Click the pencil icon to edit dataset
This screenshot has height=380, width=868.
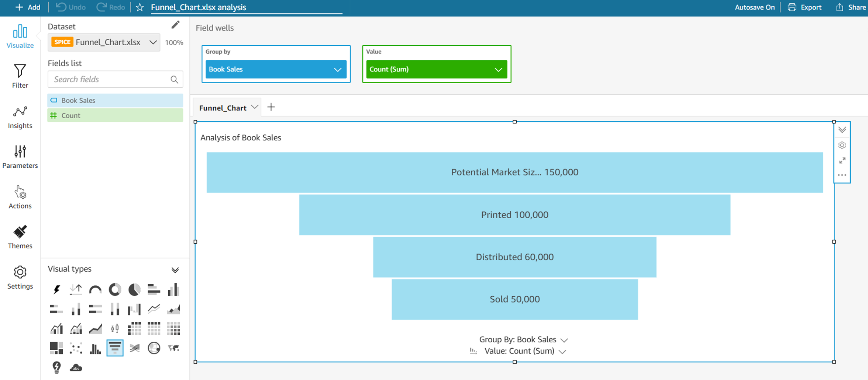[x=175, y=25]
